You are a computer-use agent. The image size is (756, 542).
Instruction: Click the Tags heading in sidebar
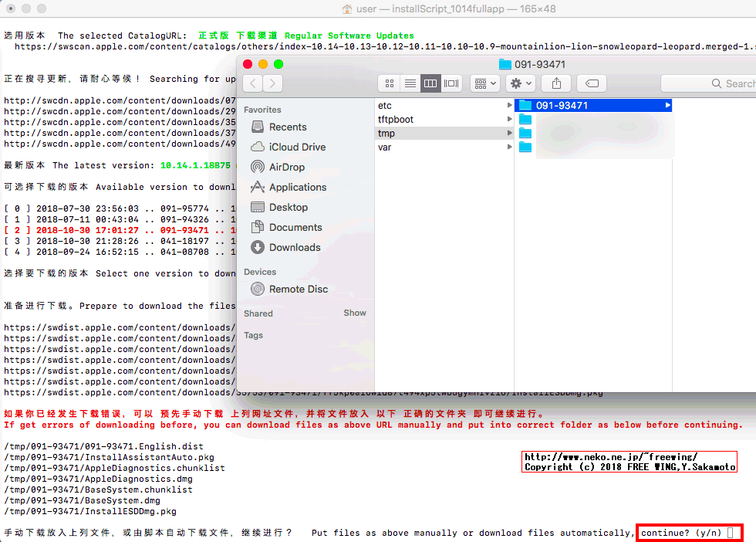[x=253, y=335]
